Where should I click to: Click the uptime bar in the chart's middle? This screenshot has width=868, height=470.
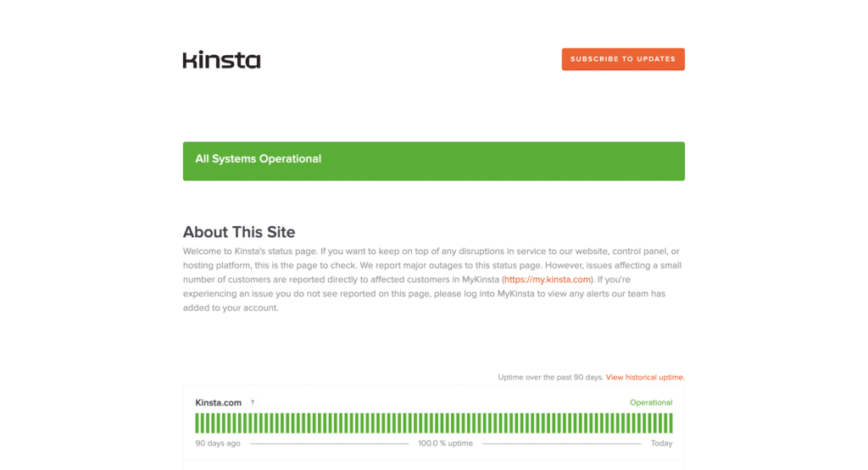(433, 423)
